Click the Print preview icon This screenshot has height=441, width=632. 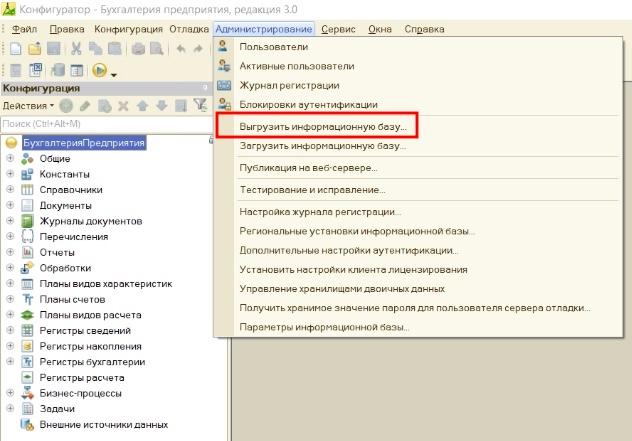pos(156,49)
